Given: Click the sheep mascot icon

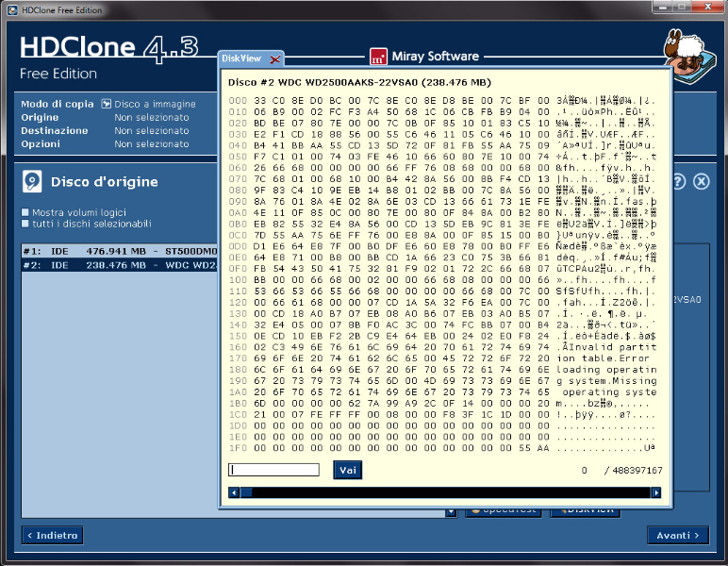Looking at the screenshot, I should (x=689, y=57).
